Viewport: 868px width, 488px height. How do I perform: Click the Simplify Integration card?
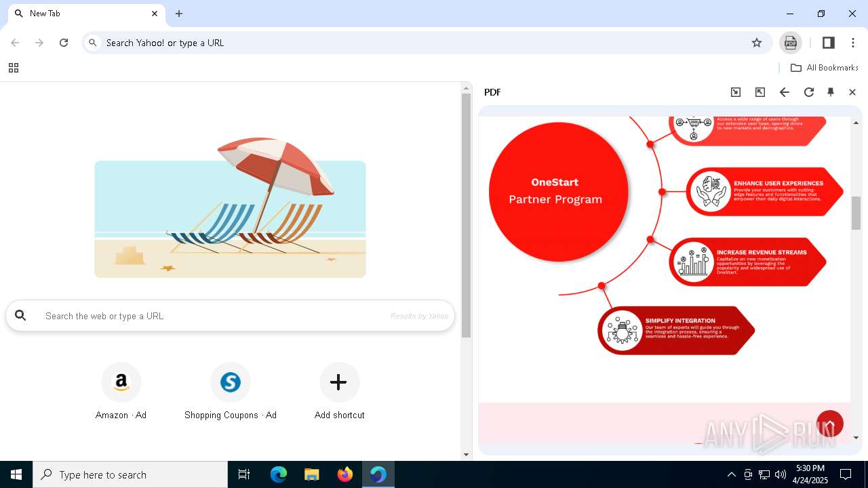[676, 331]
